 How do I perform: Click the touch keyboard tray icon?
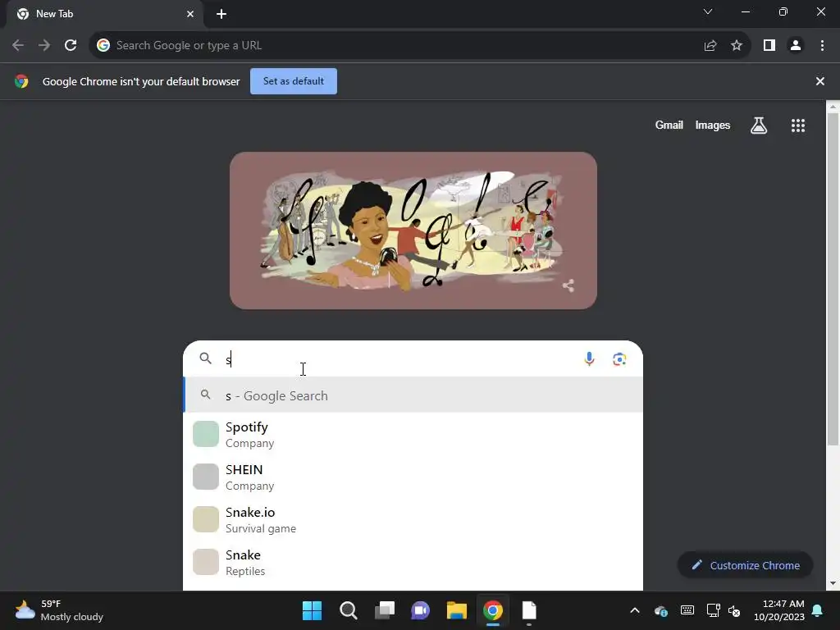click(687, 610)
